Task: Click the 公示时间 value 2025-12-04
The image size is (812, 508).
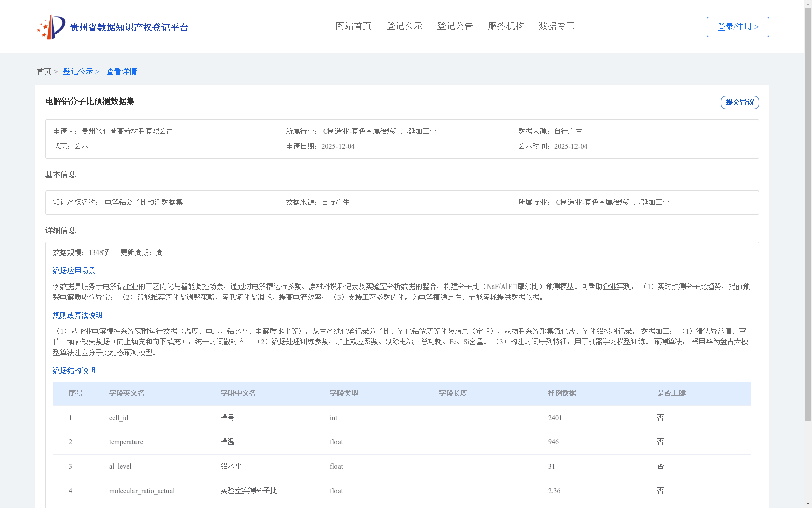Action: click(570, 146)
